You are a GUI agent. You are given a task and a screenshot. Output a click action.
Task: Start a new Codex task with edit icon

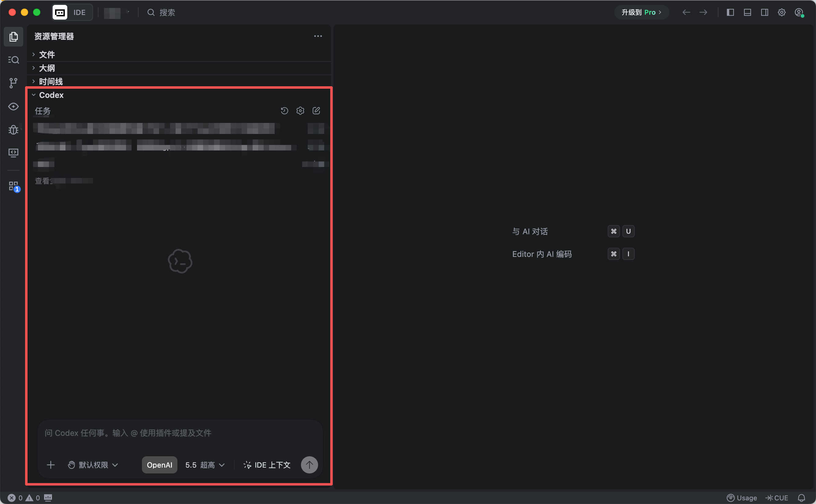tap(316, 111)
